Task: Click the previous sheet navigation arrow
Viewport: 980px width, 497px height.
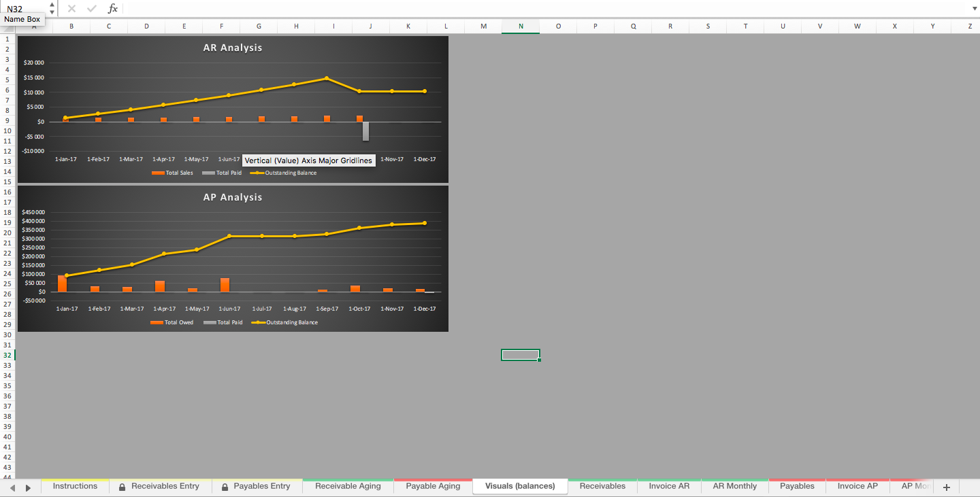Action: [12, 487]
